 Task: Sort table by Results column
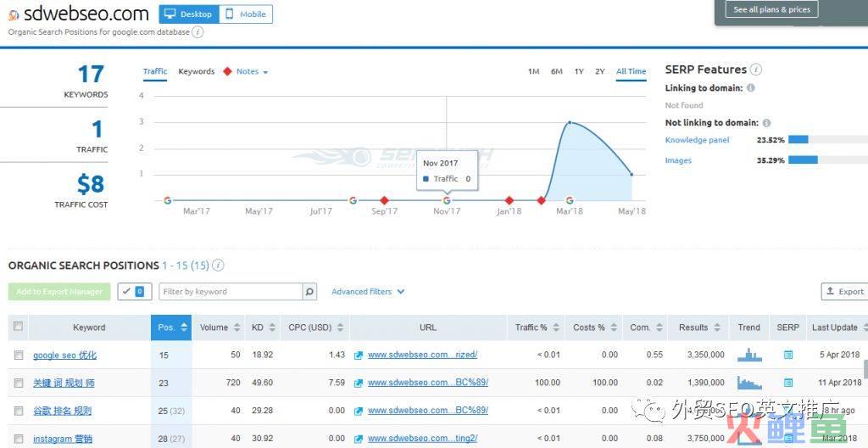[x=698, y=328]
